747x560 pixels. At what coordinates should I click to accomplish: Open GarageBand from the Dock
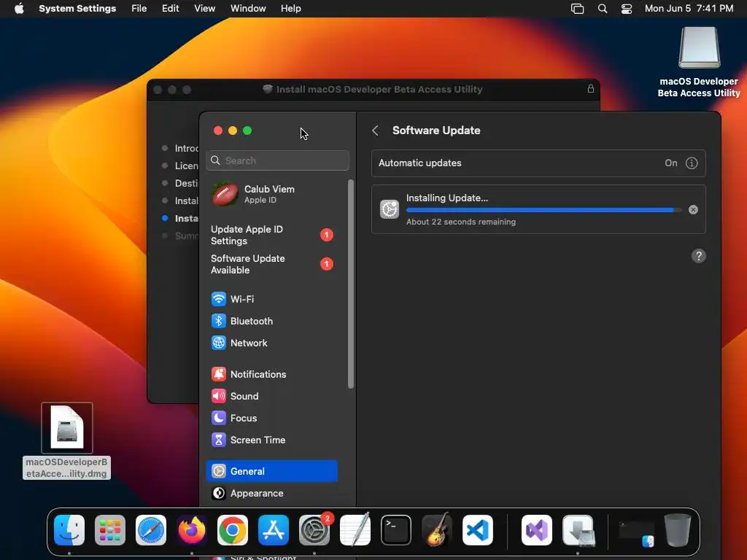point(437,530)
